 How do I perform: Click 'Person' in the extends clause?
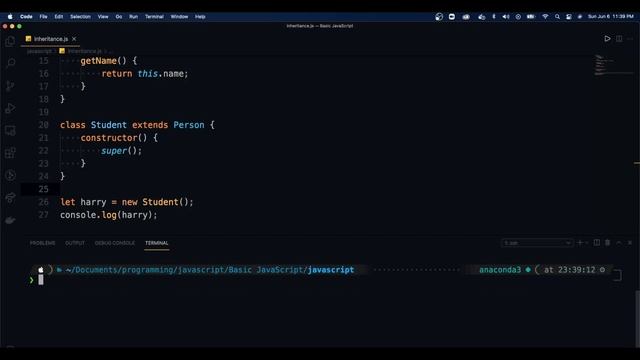coord(189,125)
